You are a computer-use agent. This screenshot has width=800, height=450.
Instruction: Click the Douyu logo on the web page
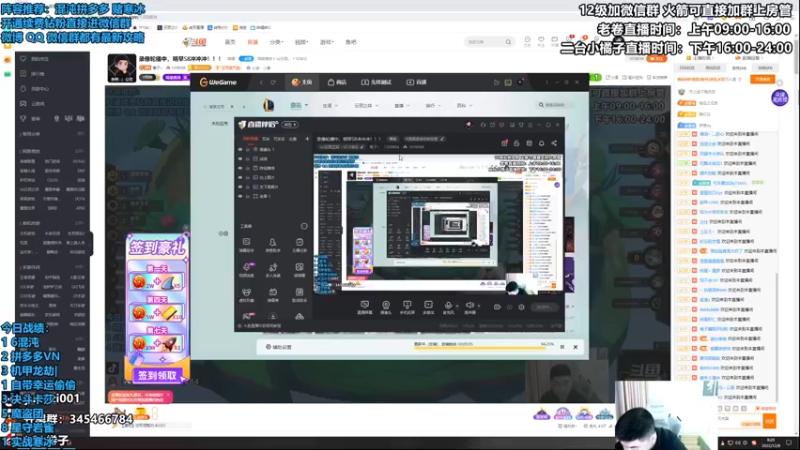click(195, 42)
